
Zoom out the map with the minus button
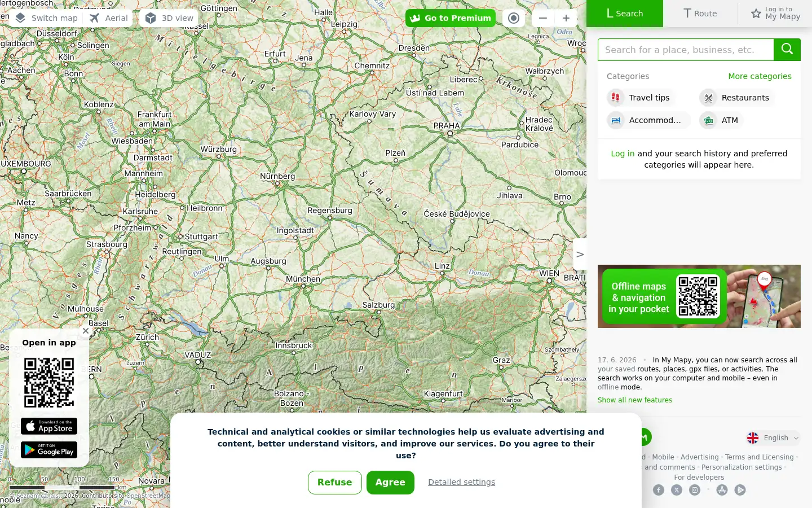click(543, 18)
